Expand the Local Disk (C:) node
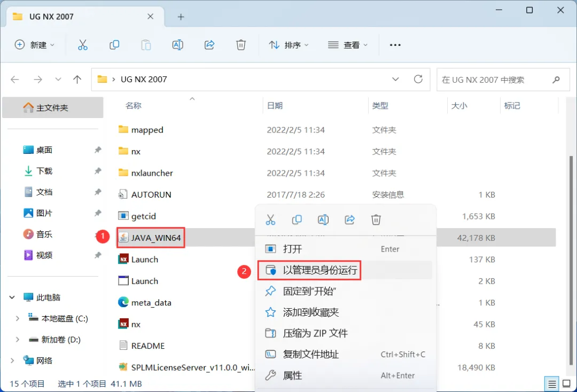Viewport: 577px width, 392px height. point(17,318)
